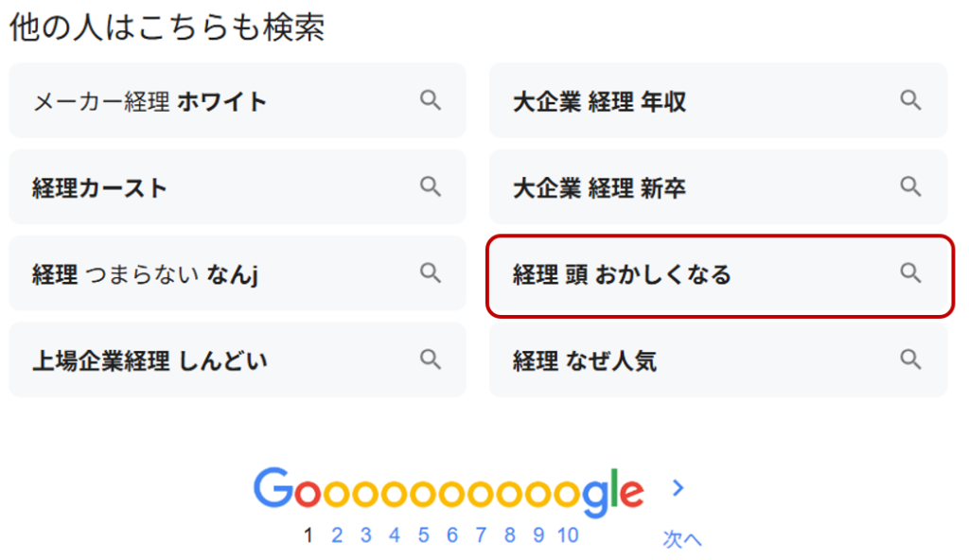Open the 次へ next page link

click(x=681, y=539)
